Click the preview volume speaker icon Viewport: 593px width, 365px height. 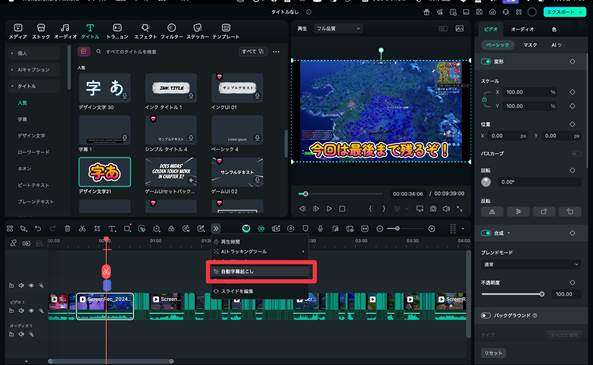[x=446, y=208]
